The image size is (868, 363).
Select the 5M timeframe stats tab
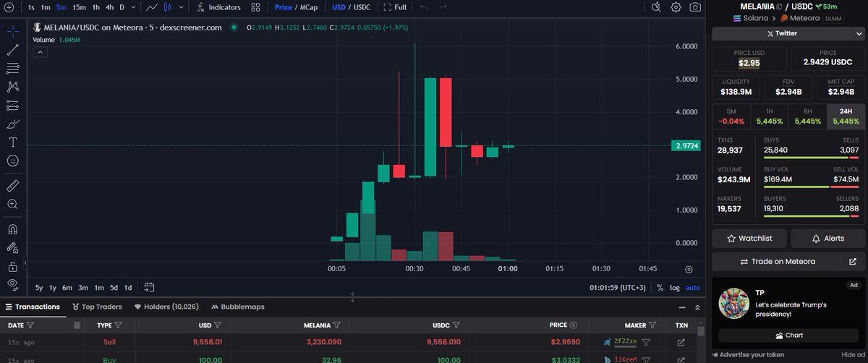730,116
